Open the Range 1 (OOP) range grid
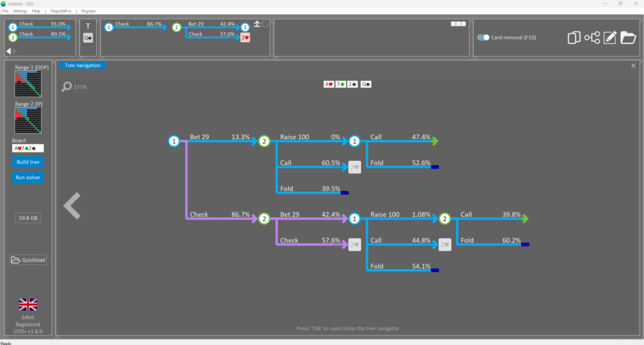Viewport: 644px width, 345px height. click(28, 84)
